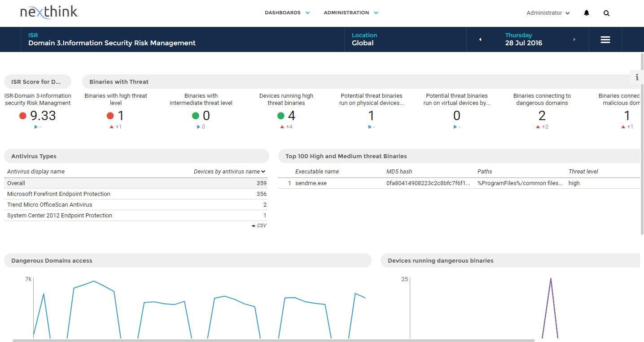Open the DASHBOARDS menu
Image resolution: width=644 pixels, height=342 pixels.
(283, 13)
